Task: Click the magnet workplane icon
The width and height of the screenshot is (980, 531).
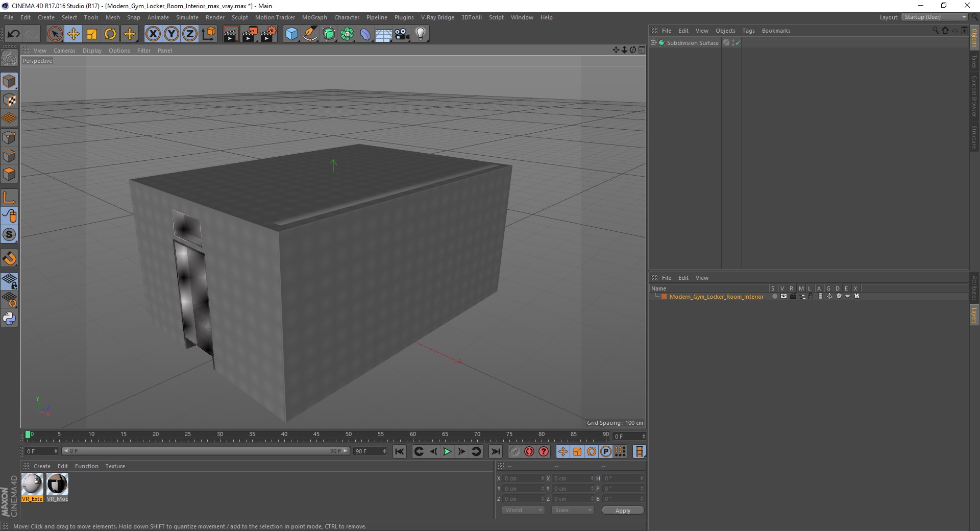Action: tap(9, 258)
